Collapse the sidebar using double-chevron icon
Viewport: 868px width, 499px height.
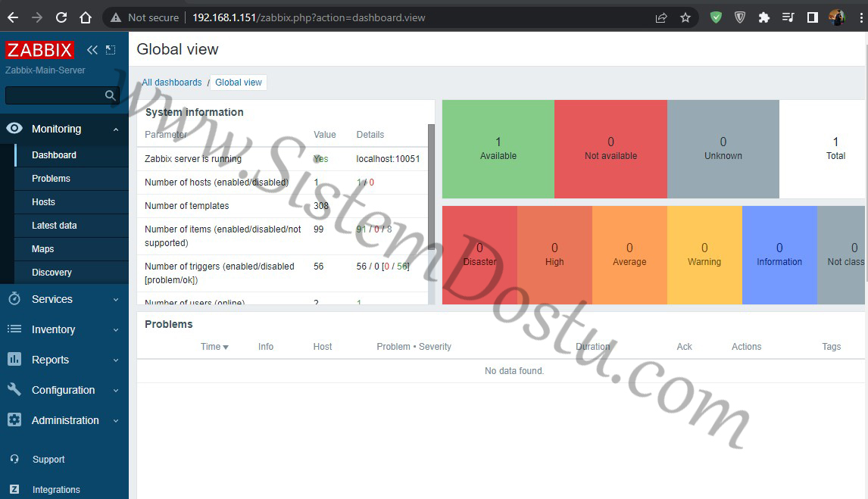tap(92, 49)
